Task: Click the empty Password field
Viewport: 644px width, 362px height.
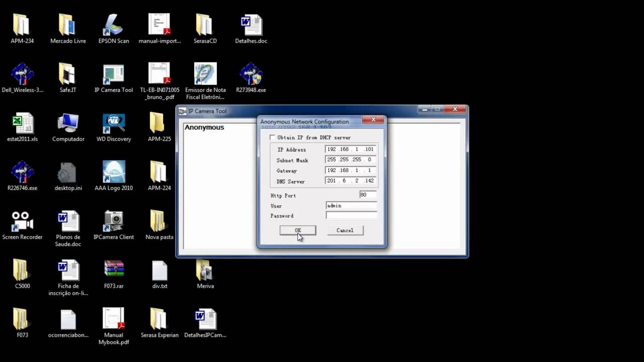Action: point(351,215)
